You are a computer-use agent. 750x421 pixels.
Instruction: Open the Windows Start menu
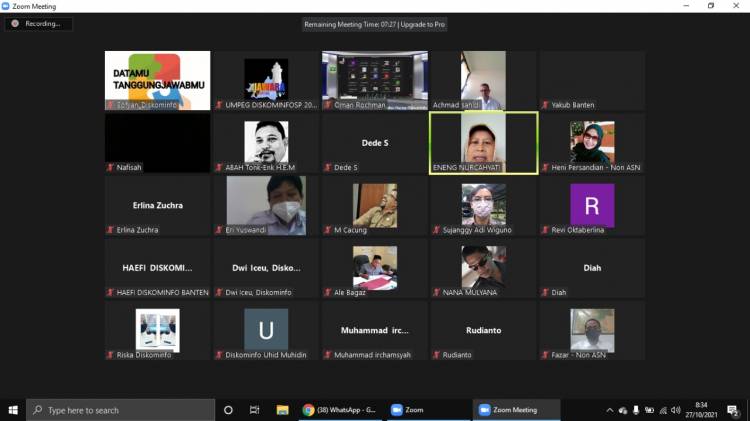(13, 410)
